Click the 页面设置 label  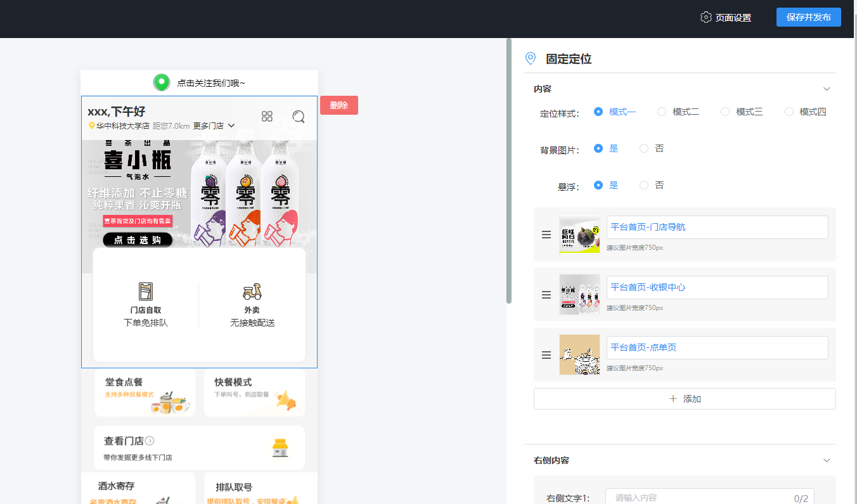coord(733,18)
